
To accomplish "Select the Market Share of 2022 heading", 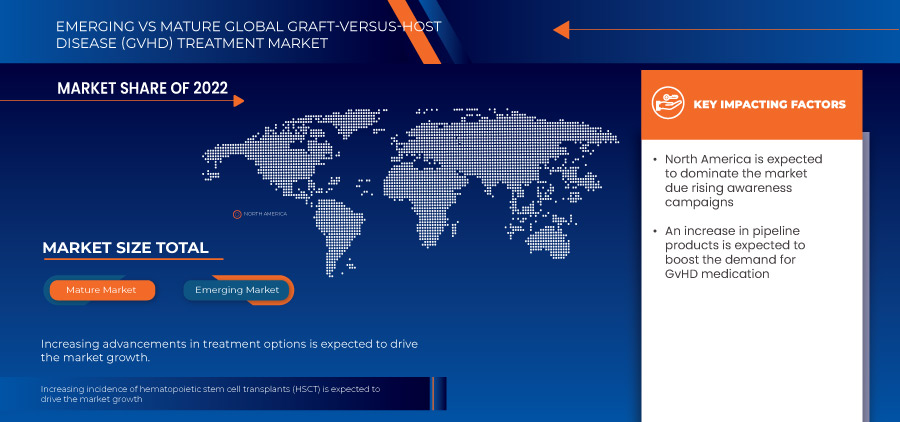I will click(x=143, y=89).
